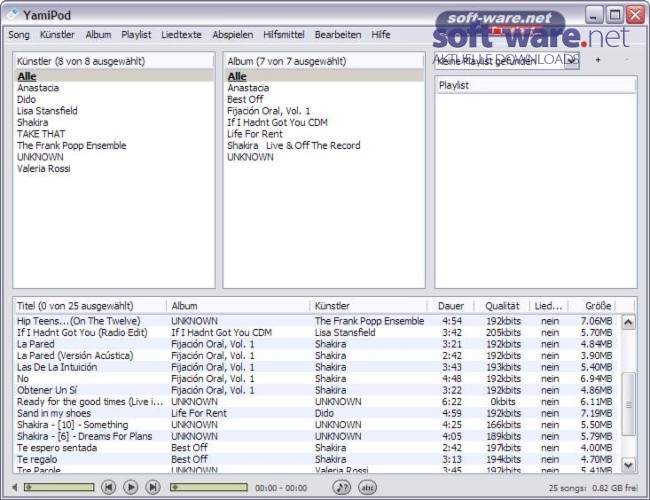Open the Album menu
Viewport: 650px width, 500px height.
coord(98,35)
